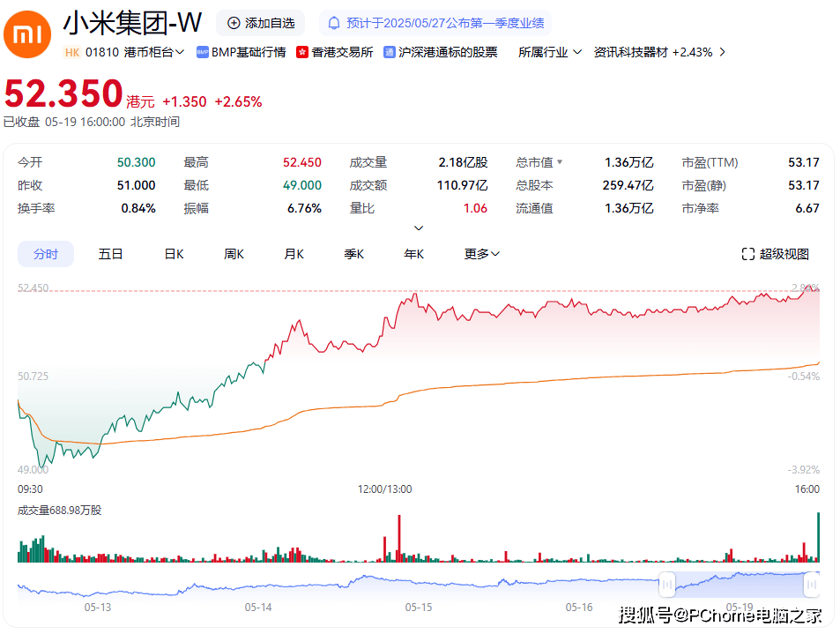Switch to the 五日 tab
Viewport: 840px width, 634px height.
(x=111, y=254)
